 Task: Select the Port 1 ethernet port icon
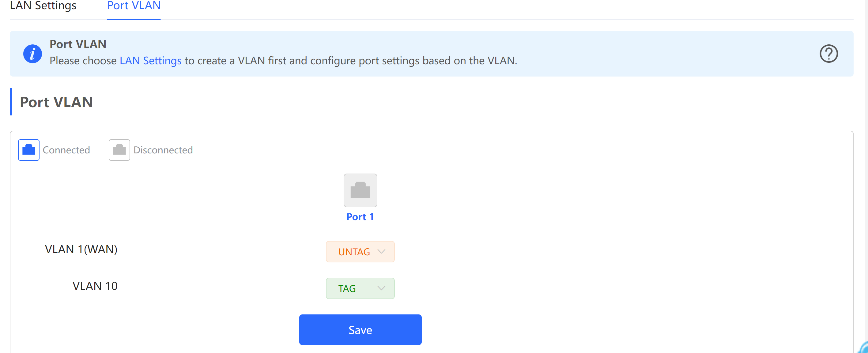(x=360, y=190)
